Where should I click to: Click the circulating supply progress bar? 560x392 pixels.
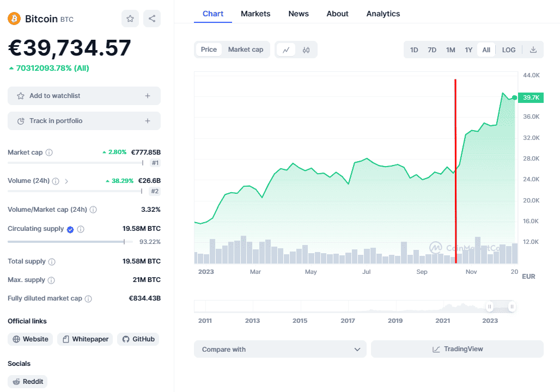click(70, 242)
